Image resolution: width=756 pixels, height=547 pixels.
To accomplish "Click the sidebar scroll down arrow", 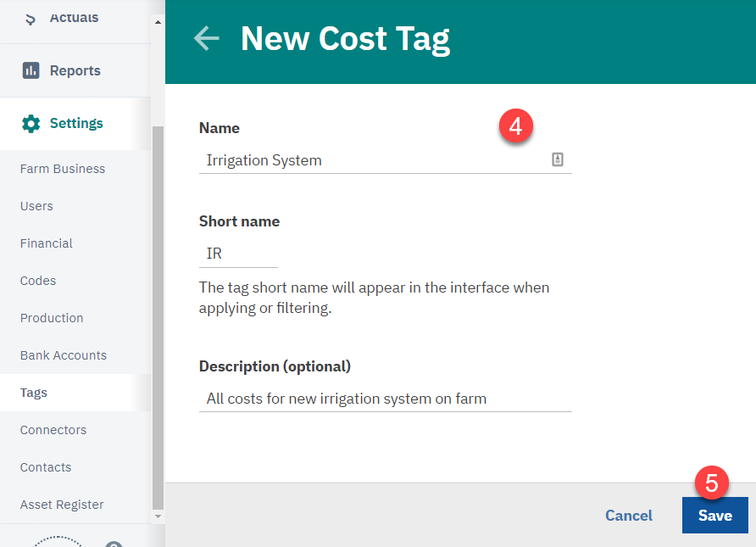I will (158, 516).
